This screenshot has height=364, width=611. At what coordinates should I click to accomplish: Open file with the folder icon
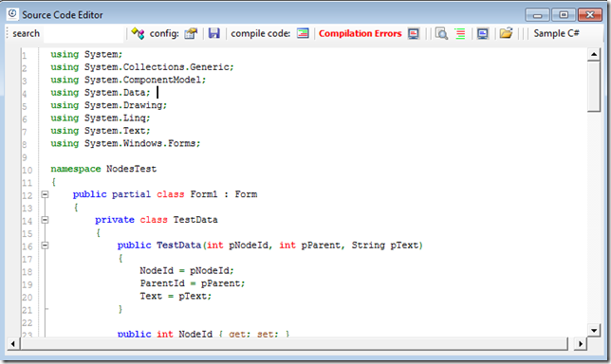(506, 33)
